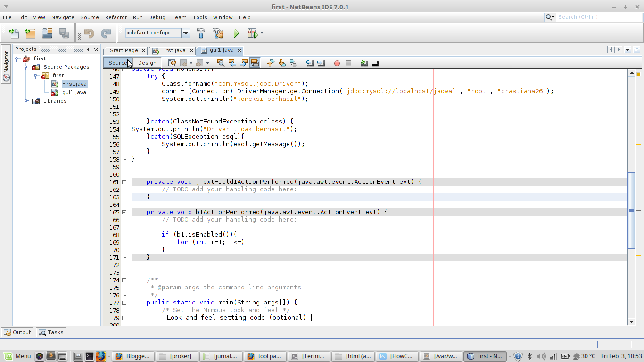
Task: Run the project with green play icon
Action: 236,33
